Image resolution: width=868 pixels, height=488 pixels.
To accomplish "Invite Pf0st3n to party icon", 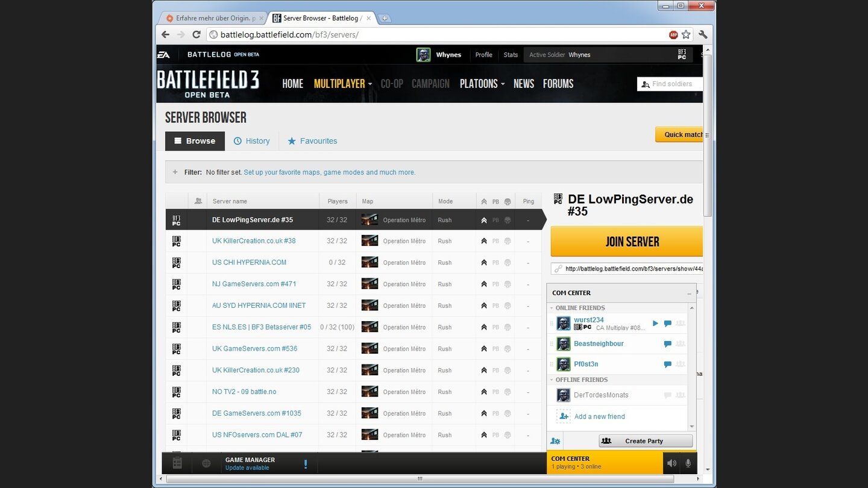I will click(x=681, y=364).
